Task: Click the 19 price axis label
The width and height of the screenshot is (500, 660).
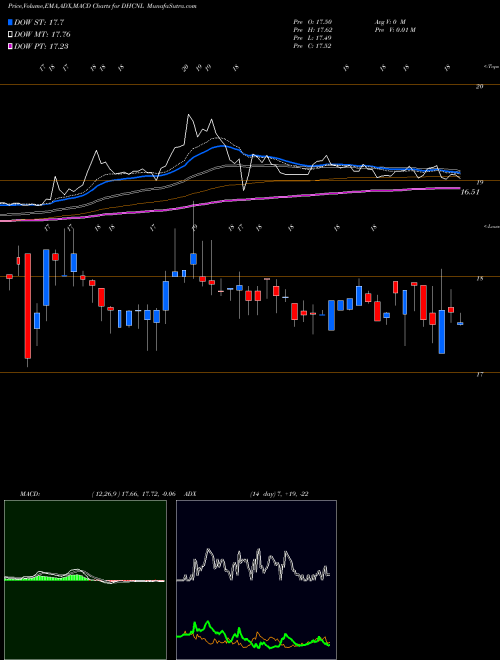Action: (x=479, y=182)
